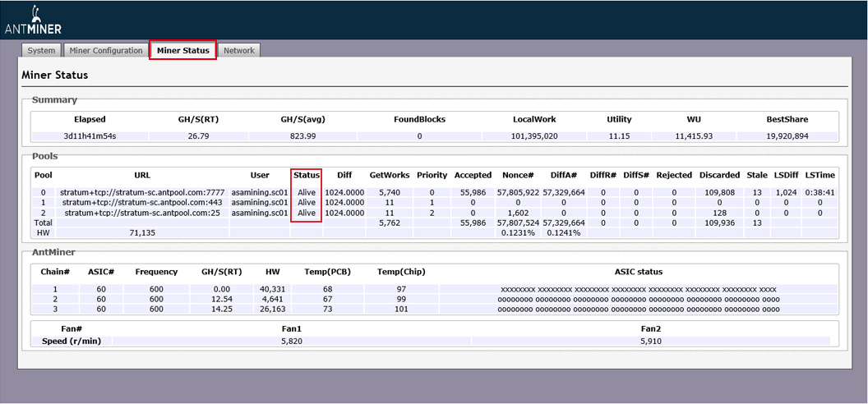Click chain 3 Temp(Chip) value 101
This screenshot has height=404, width=868.
click(401, 309)
